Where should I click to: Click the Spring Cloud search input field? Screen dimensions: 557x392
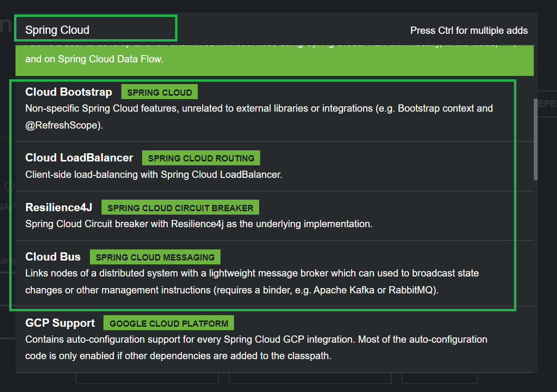[x=96, y=30]
